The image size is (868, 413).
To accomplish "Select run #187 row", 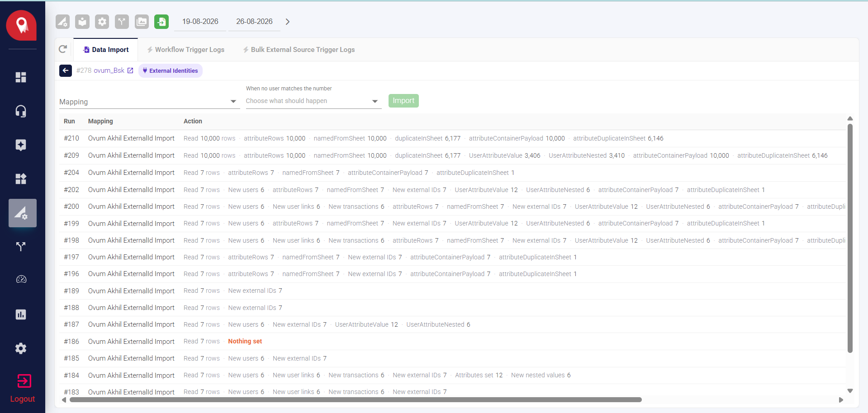I will (x=452, y=324).
